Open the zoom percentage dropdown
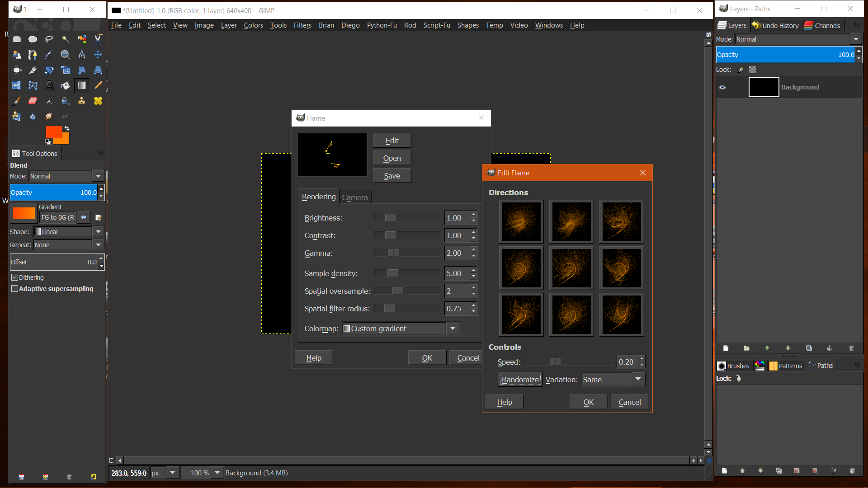The height and width of the screenshot is (488, 868). [x=217, y=473]
